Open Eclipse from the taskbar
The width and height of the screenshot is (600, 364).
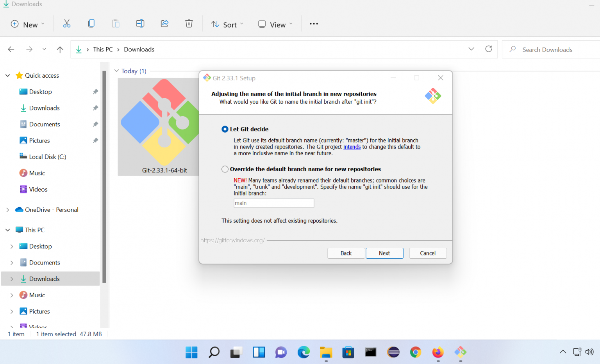tap(393, 352)
